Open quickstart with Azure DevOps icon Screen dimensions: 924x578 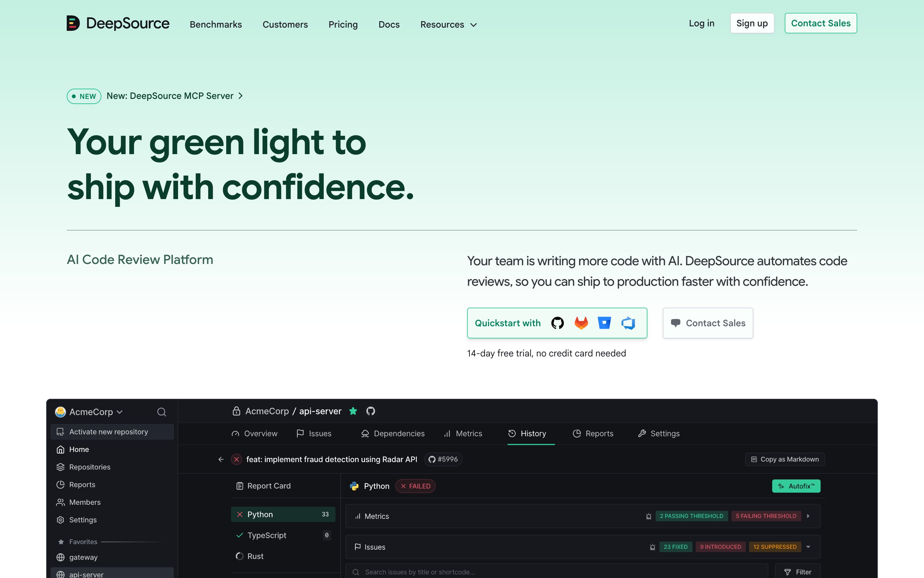point(628,323)
